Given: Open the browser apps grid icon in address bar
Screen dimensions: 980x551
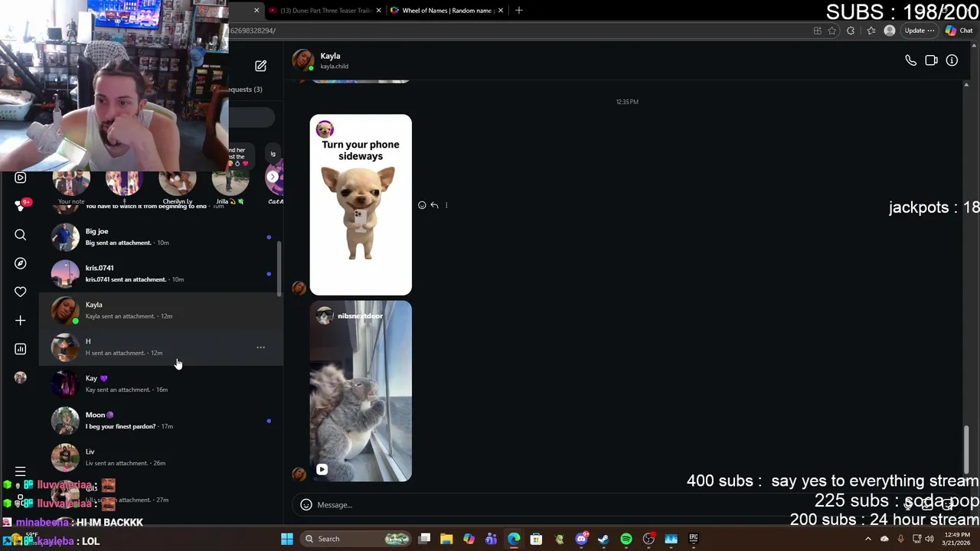Looking at the screenshot, I should 817,31.
